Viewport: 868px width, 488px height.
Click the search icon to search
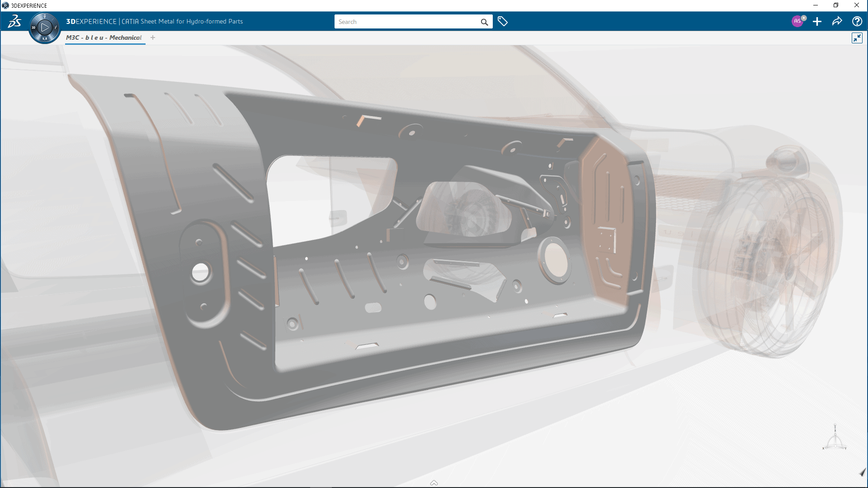484,21
